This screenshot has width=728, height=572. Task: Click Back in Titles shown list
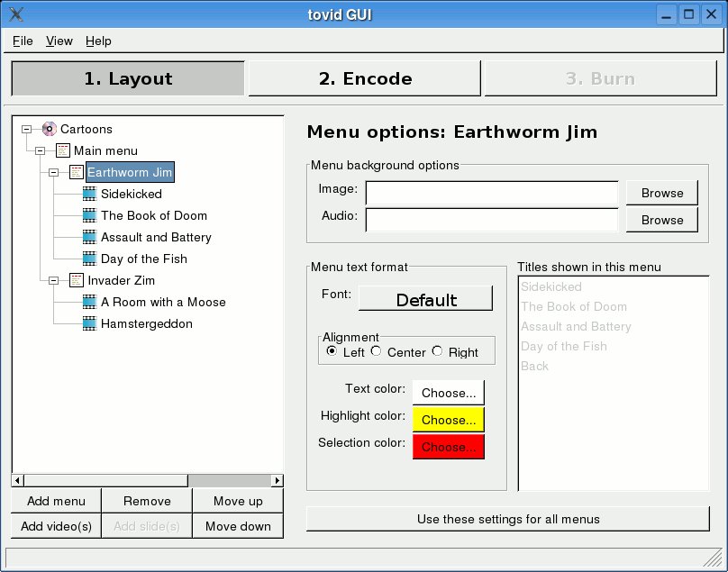[534, 366]
